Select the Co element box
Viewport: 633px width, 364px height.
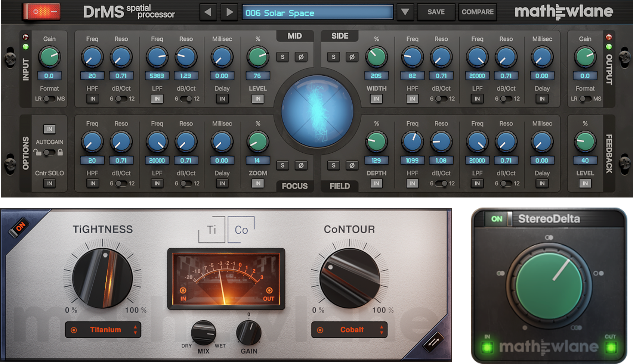(x=241, y=230)
